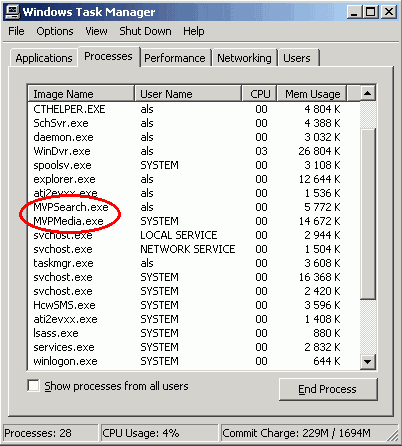This screenshot has width=402, height=446.
Task: Select the WinDvr.exe process
Action: tap(194, 151)
